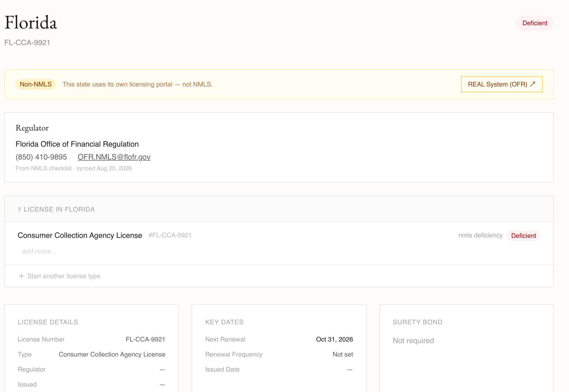This screenshot has height=392, width=569.
Task: Click the SURETY BOND card heading
Action: click(418, 322)
